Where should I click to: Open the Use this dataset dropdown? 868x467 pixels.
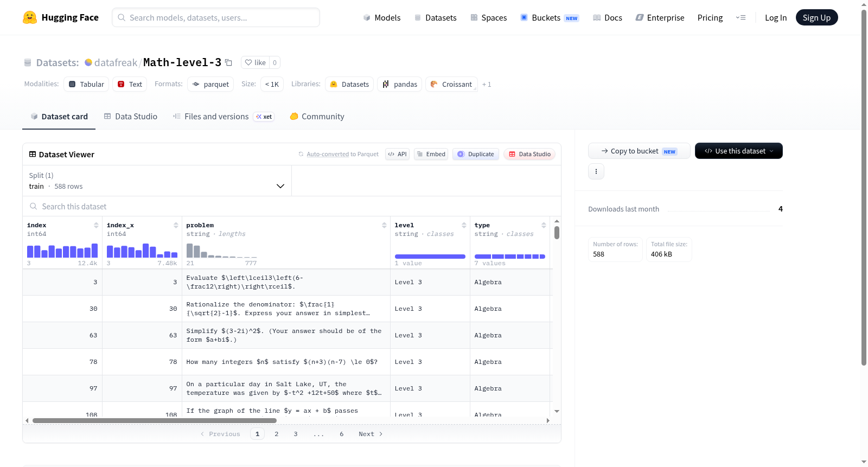(x=739, y=151)
